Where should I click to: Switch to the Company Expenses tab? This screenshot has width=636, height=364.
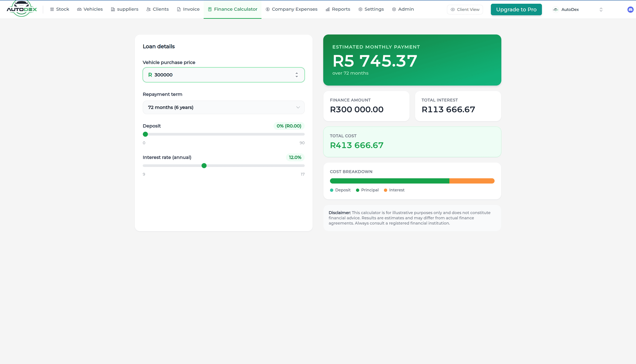(292, 9)
